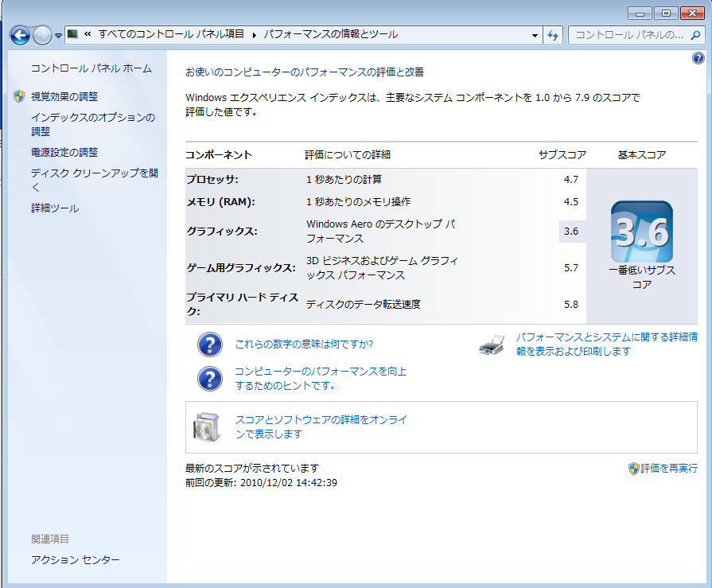Click the プライマリ ハード ディスク subscore 5.8
712x588 pixels.
tap(571, 305)
